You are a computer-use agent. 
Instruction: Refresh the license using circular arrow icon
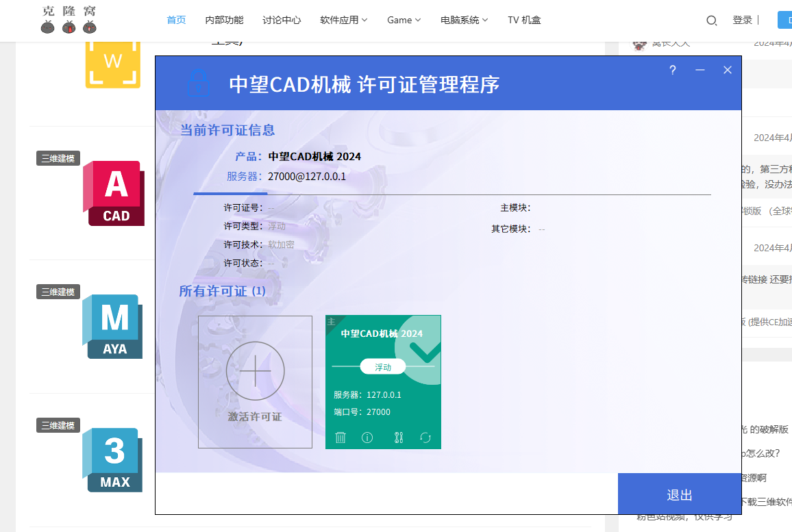425,438
